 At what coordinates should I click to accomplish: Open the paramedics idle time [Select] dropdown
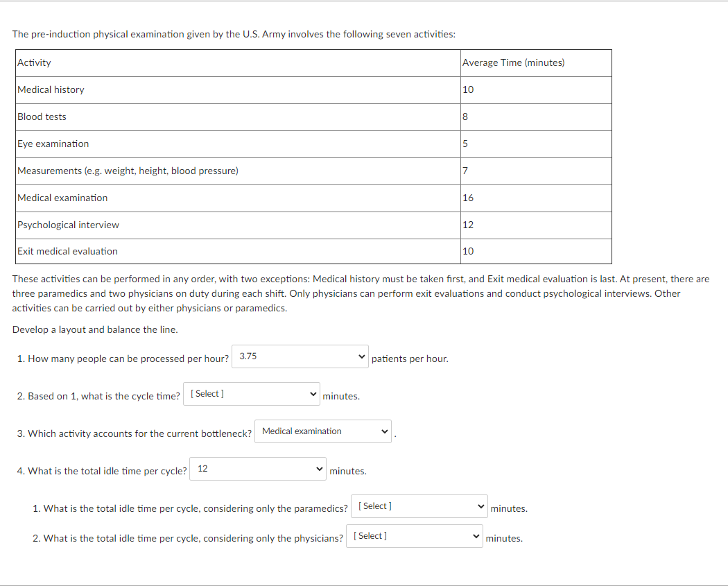pyautogui.click(x=418, y=506)
